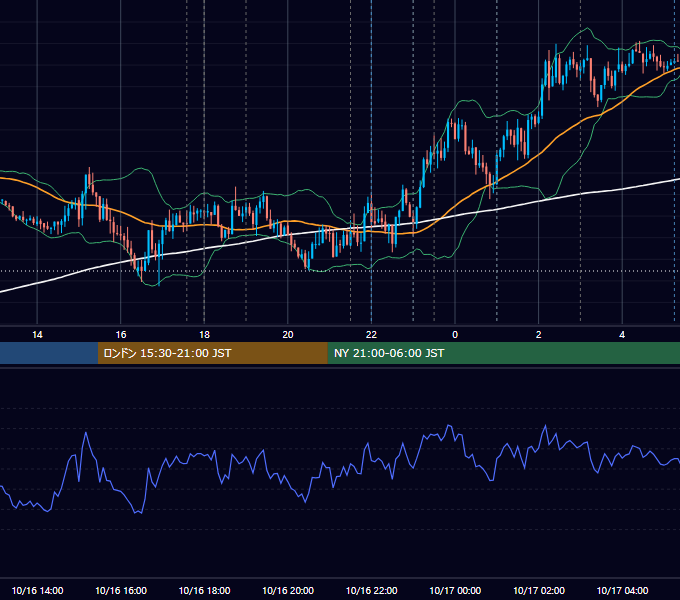Click hour label 0 on price chart axis
Image resolution: width=680 pixels, height=600 pixels.
pyautogui.click(x=455, y=335)
